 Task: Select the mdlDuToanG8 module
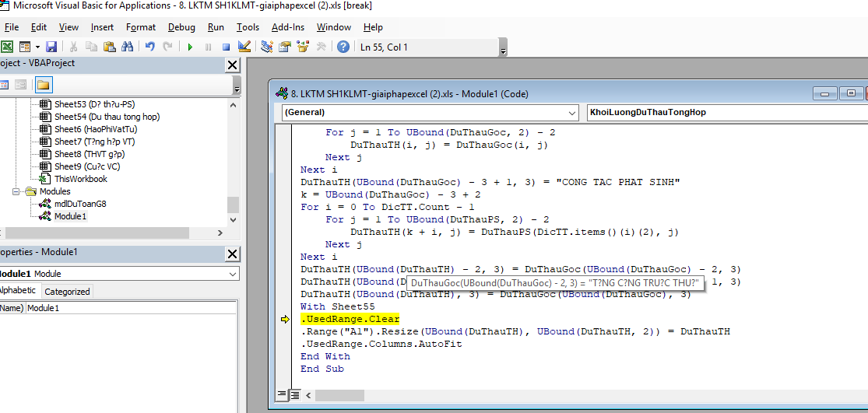pyautogui.click(x=80, y=204)
